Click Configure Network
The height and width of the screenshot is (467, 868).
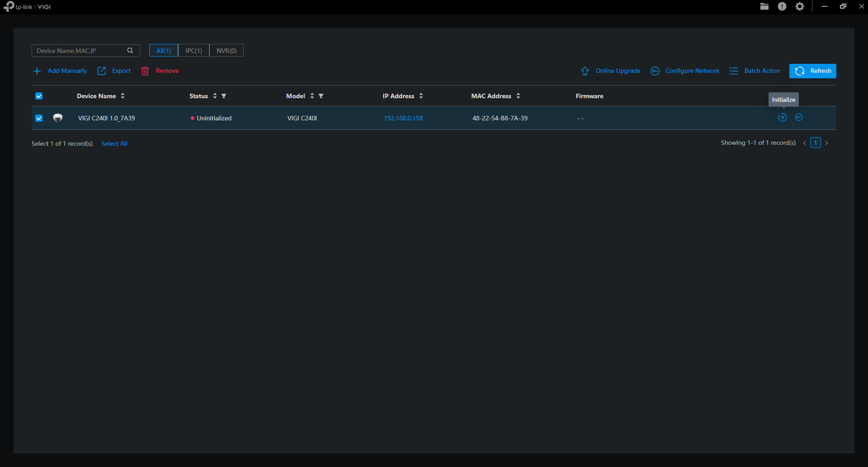[x=685, y=71]
